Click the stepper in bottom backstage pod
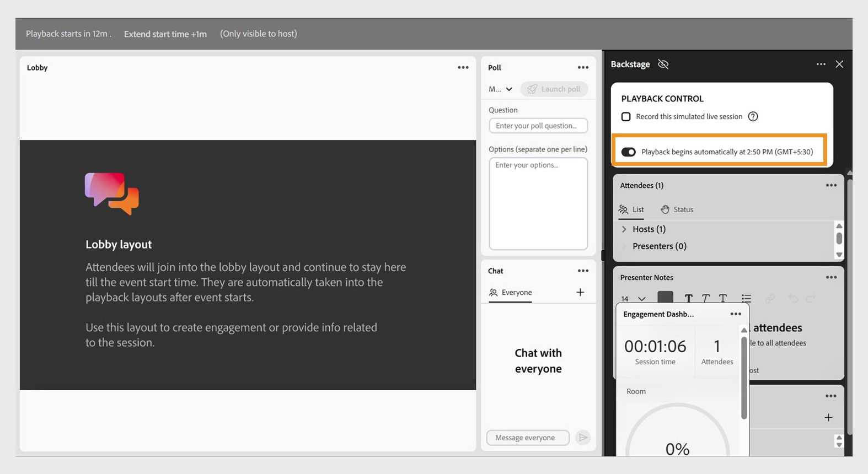This screenshot has height=474, width=868. (839, 441)
